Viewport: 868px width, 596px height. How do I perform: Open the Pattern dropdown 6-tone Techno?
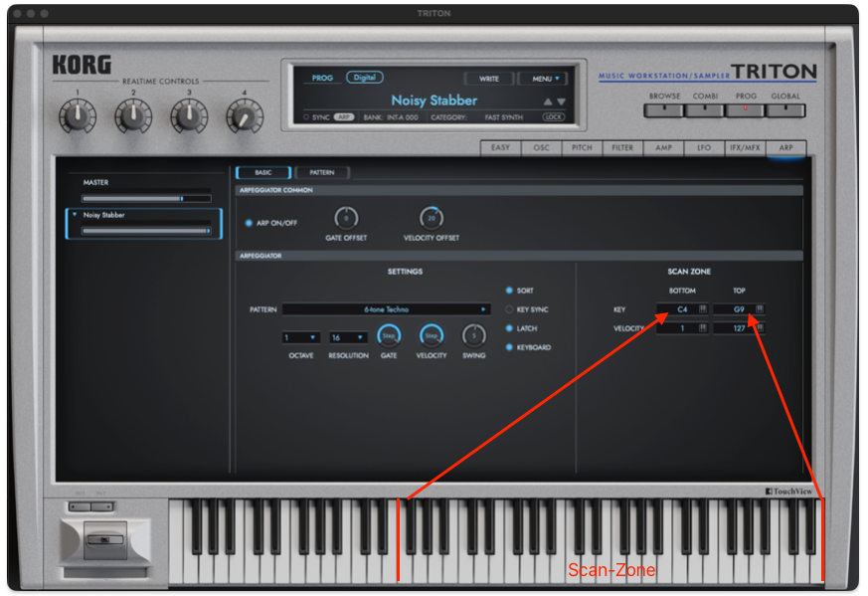point(387,309)
